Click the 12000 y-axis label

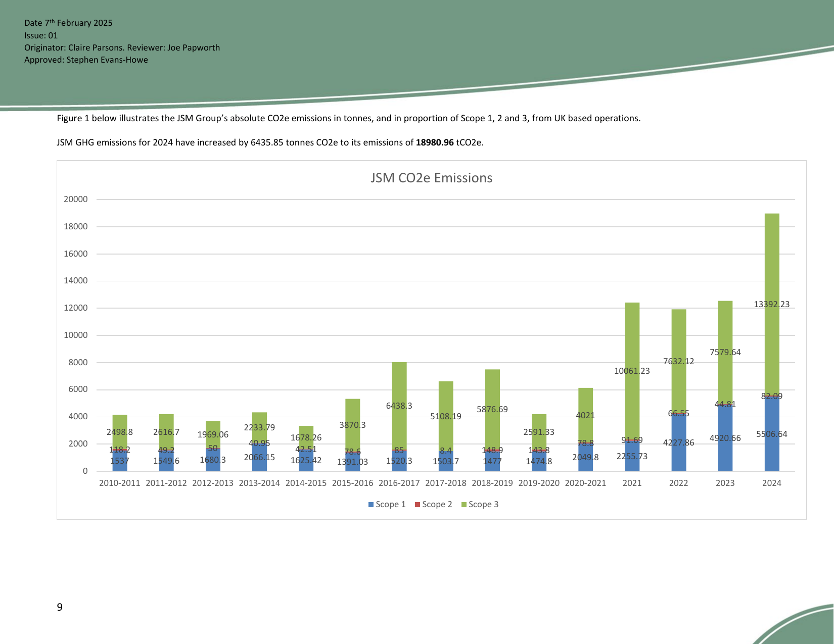point(76,308)
